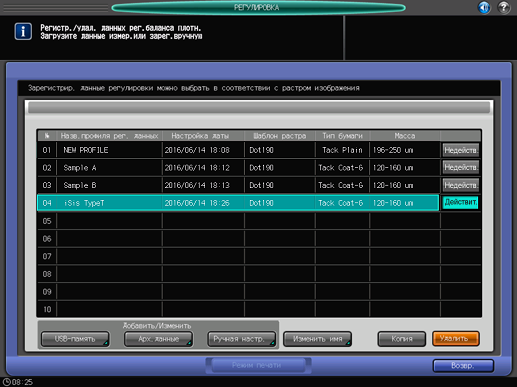Image resolution: width=517 pixels, height=387 pixels.
Task: Toggle Недейств. status for NEW PROFILE row
Action: tap(461, 150)
